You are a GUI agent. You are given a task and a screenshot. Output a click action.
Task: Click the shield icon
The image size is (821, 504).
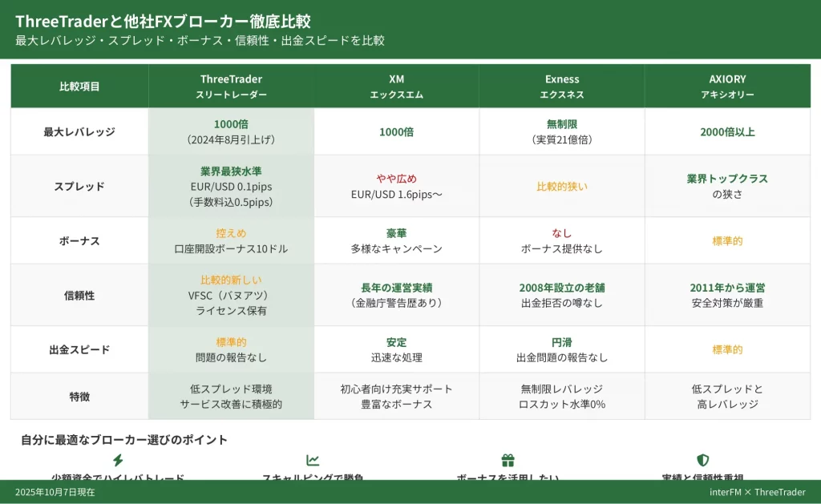(702, 460)
